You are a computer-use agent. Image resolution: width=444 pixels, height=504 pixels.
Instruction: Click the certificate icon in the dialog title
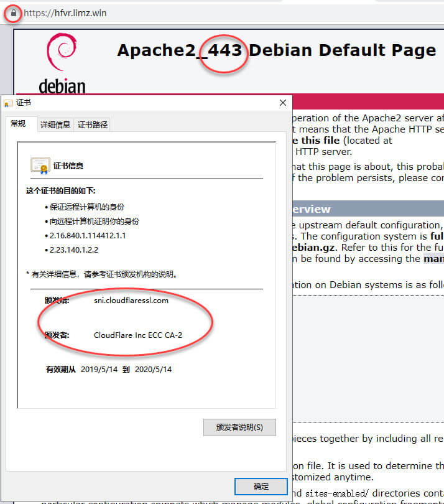[x=8, y=103]
